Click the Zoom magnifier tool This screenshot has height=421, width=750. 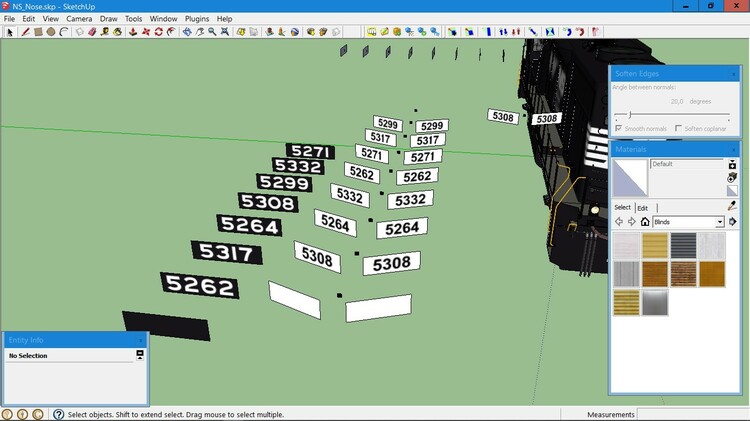pyautogui.click(x=213, y=32)
